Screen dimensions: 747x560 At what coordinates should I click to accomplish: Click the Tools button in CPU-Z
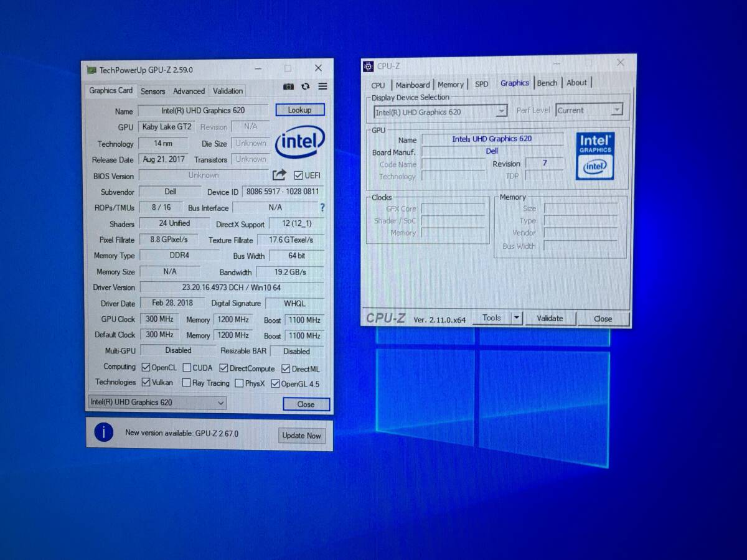coord(491,318)
